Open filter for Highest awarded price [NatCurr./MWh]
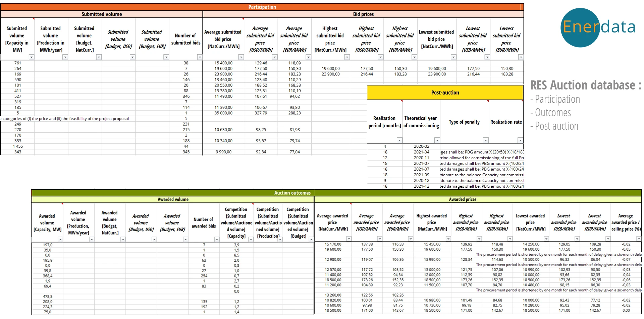The image size is (644, 319). pyautogui.click(x=448, y=239)
